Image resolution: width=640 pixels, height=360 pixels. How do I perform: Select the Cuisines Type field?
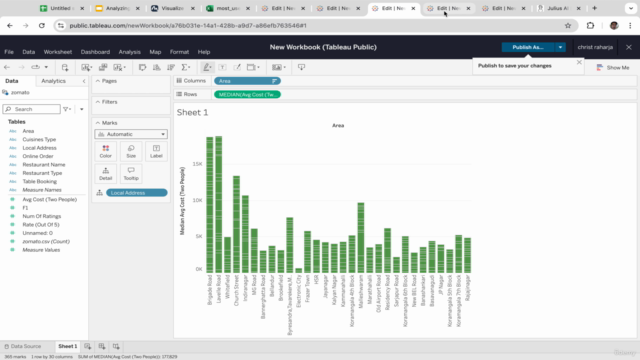click(x=39, y=140)
